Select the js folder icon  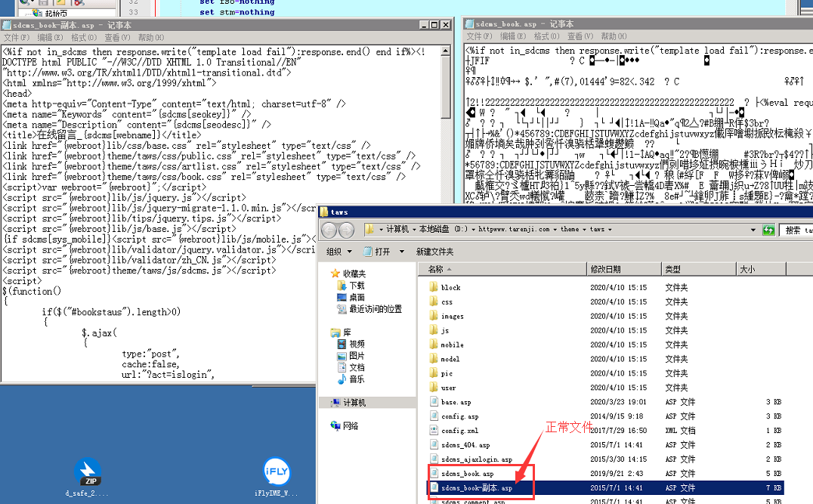pyautogui.click(x=434, y=329)
